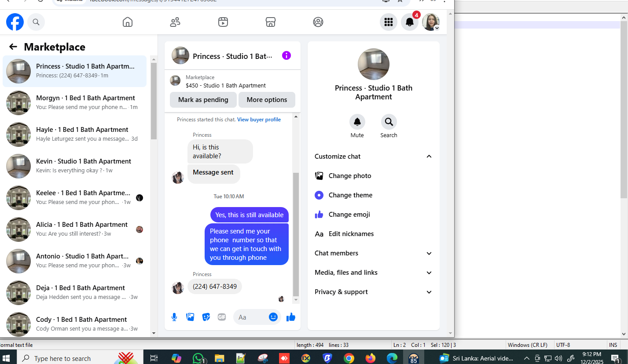Open Facebook search magnifier icon
The width and height of the screenshot is (628, 364).
click(x=36, y=22)
